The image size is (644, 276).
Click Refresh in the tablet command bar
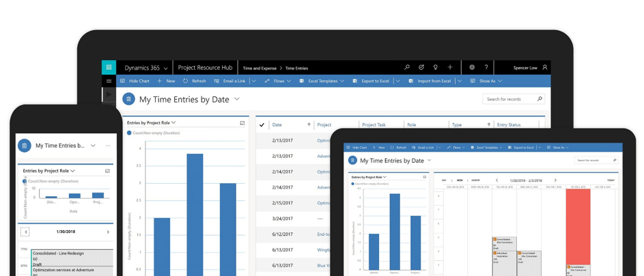point(398,148)
